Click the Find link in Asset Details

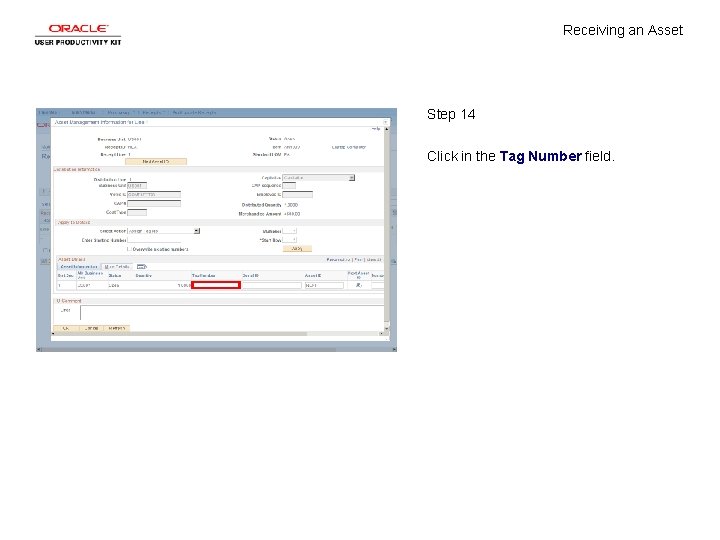click(x=358, y=260)
